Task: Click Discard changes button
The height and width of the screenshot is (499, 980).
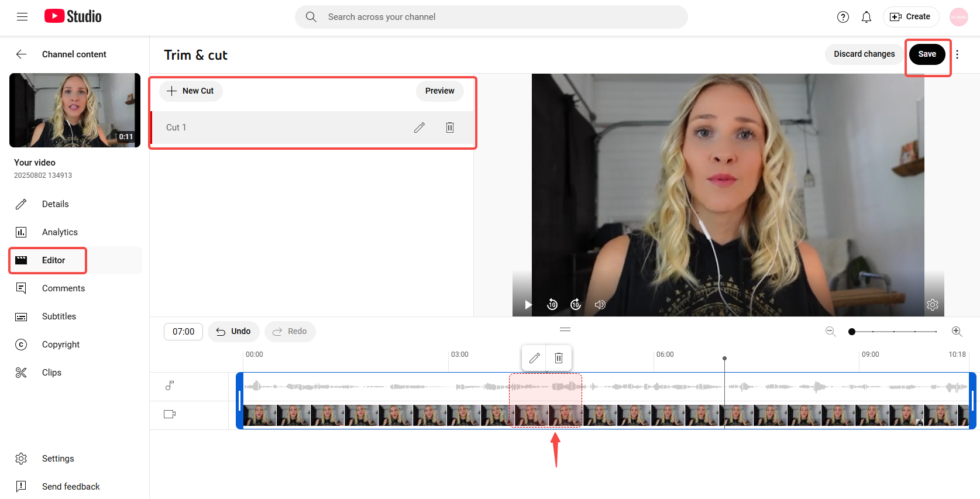Action: point(864,54)
